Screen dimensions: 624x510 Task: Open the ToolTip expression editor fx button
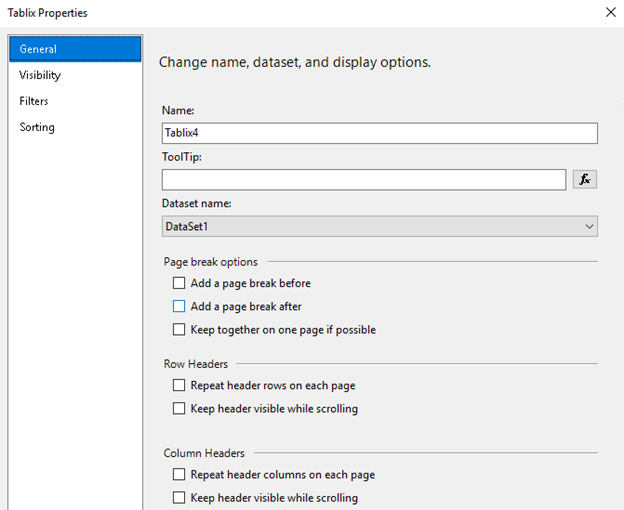[584, 179]
